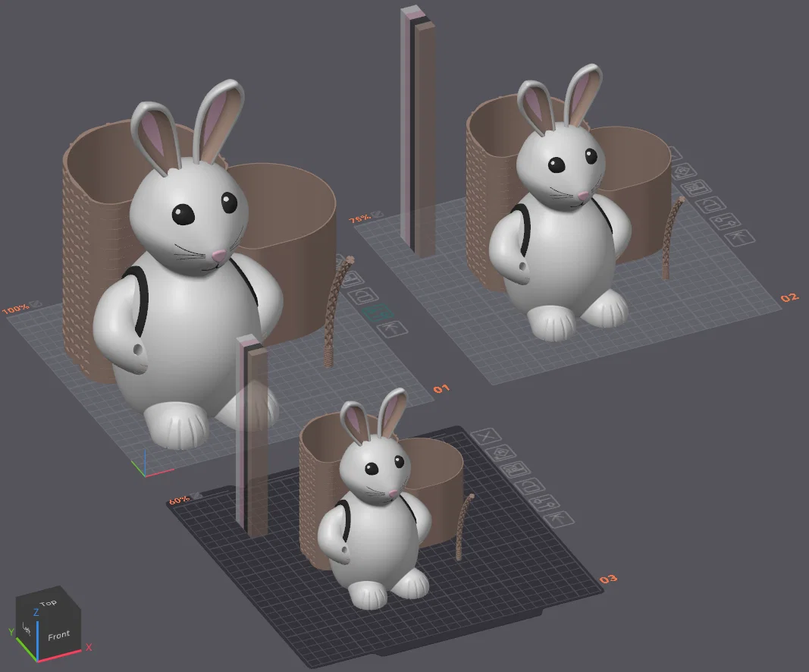The height and width of the screenshot is (672, 809).
Task: Edit the 75% plate name icon
Action: (377, 214)
